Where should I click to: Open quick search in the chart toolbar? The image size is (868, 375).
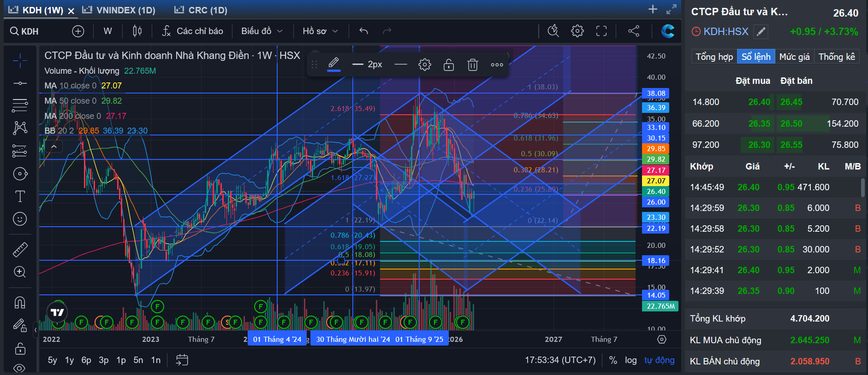point(553,31)
